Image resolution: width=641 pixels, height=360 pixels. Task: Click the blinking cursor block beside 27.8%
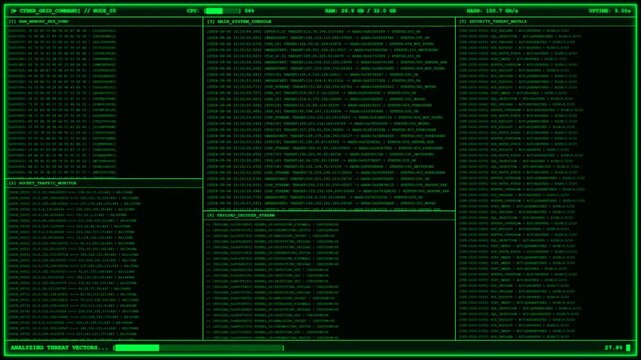(628, 348)
